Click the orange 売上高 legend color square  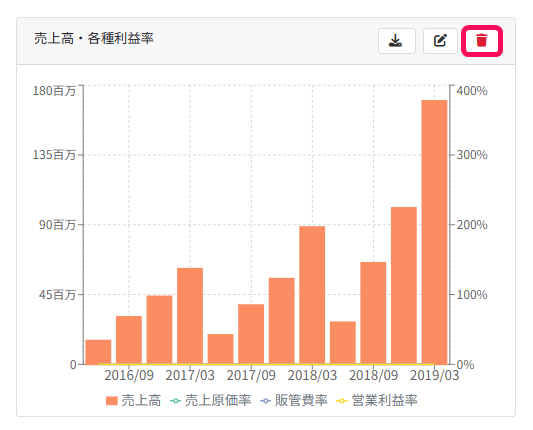coord(112,401)
